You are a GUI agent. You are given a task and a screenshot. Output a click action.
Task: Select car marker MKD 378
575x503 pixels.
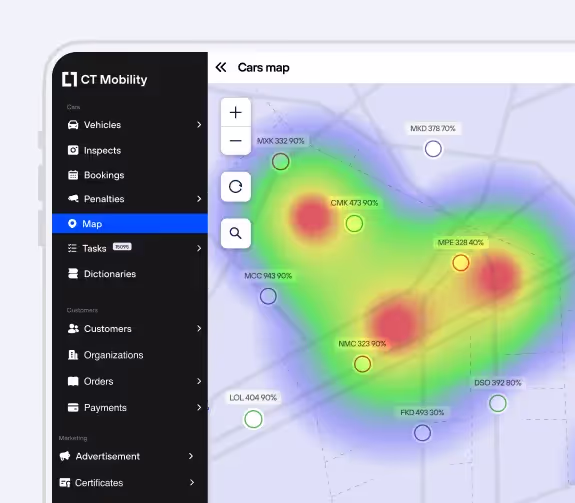coord(433,149)
